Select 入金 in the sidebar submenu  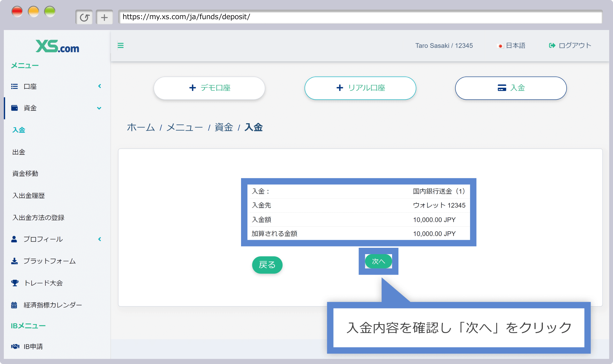[19, 130]
